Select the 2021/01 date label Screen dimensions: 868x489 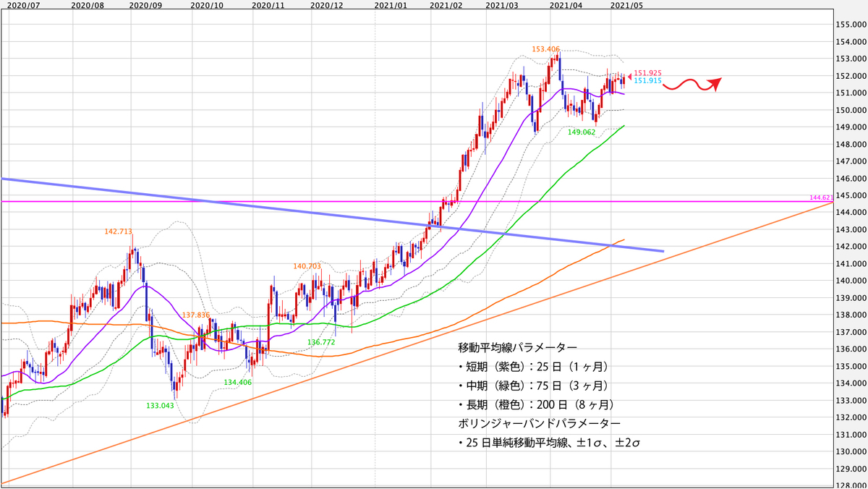pyautogui.click(x=391, y=5)
